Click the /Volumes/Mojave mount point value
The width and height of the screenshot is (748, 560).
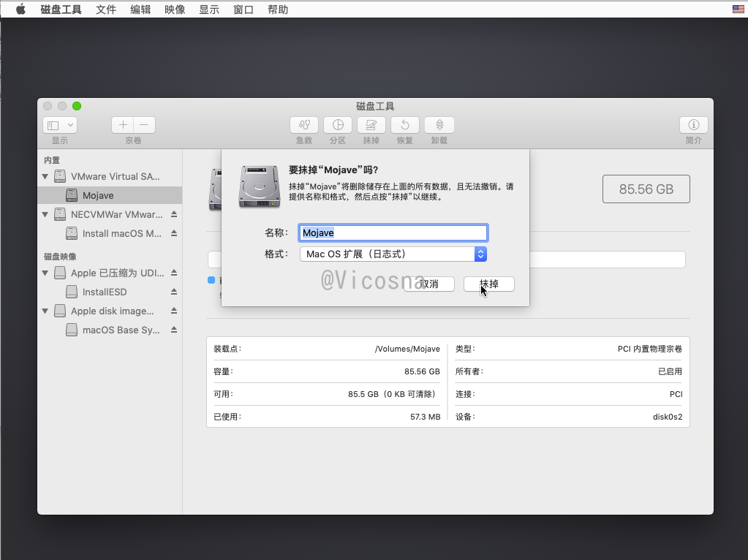click(407, 349)
